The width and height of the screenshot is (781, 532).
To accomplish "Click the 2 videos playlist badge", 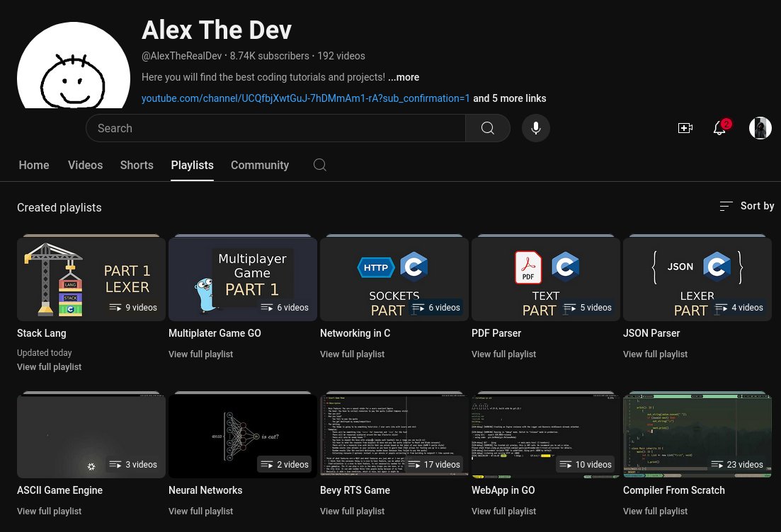I will pyautogui.click(x=285, y=465).
